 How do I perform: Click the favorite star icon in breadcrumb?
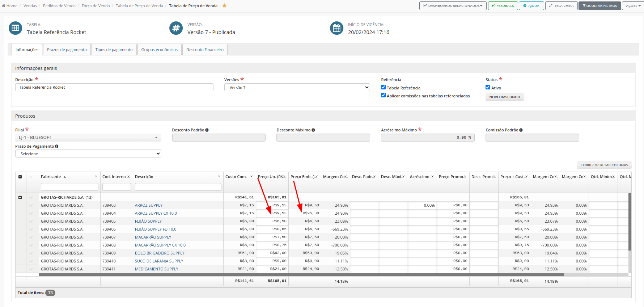224,6
